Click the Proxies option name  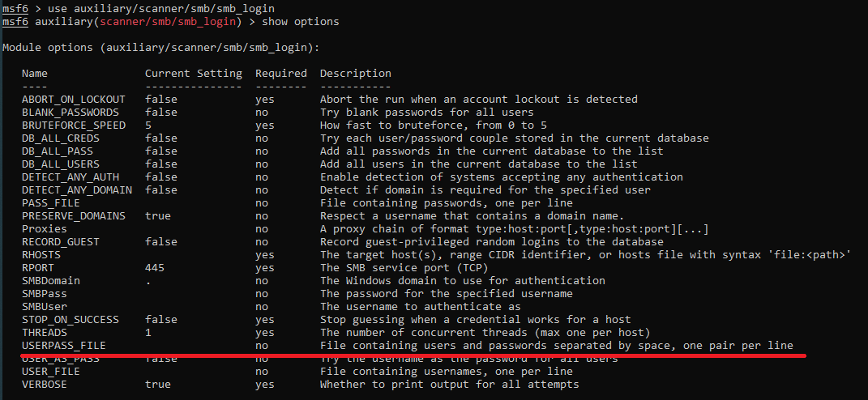(45, 229)
